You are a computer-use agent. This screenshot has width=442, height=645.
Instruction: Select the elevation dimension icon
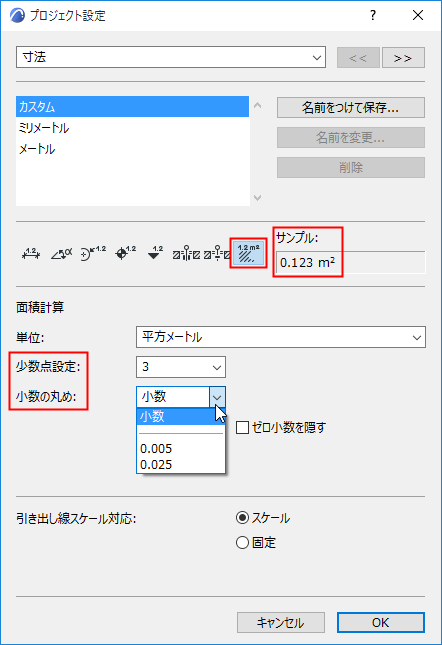155,254
